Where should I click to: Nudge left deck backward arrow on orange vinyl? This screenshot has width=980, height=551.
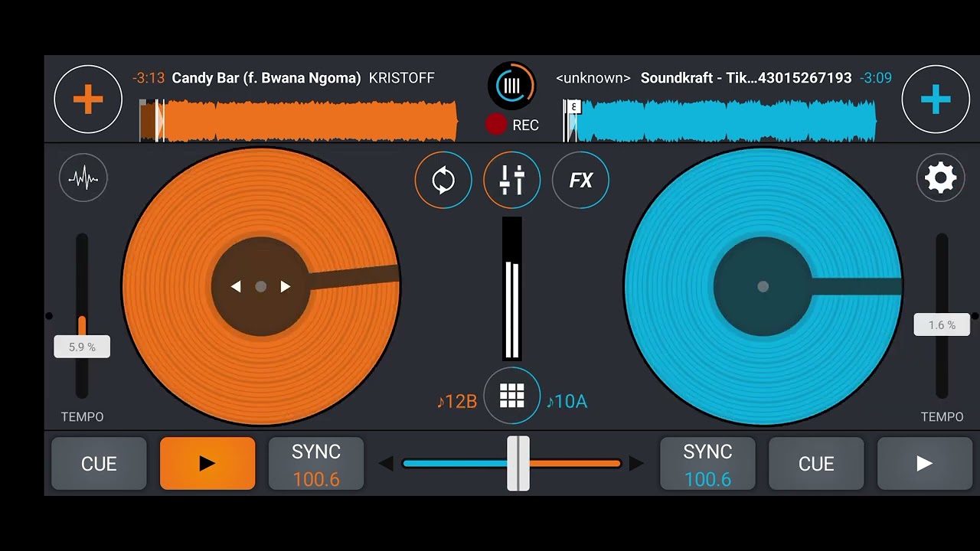pyautogui.click(x=236, y=286)
